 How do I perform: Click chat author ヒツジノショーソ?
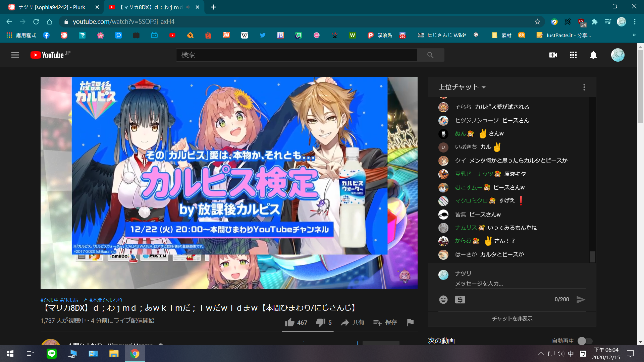(x=477, y=120)
